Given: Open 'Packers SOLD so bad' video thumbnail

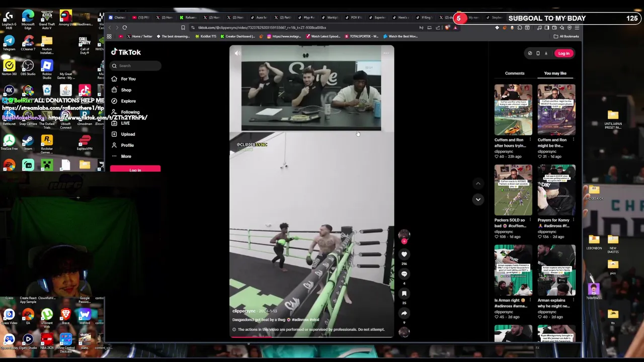Looking at the screenshot, I should click(513, 190).
